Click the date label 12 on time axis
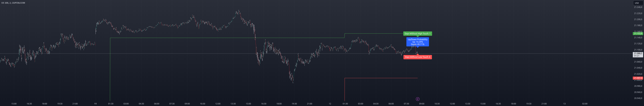The image size is (644, 106). pyautogui.click(x=330, y=104)
